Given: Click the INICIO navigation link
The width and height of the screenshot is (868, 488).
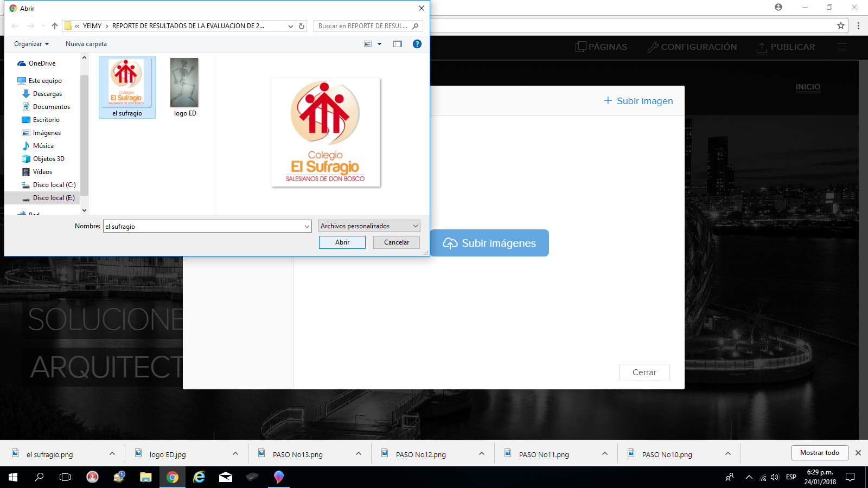Looking at the screenshot, I should 808,87.
